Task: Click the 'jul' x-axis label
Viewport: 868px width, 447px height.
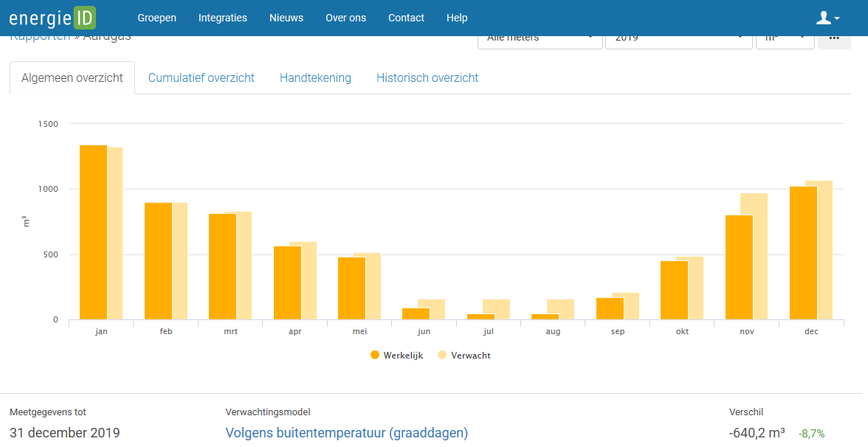Action: click(x=489, y=331)
